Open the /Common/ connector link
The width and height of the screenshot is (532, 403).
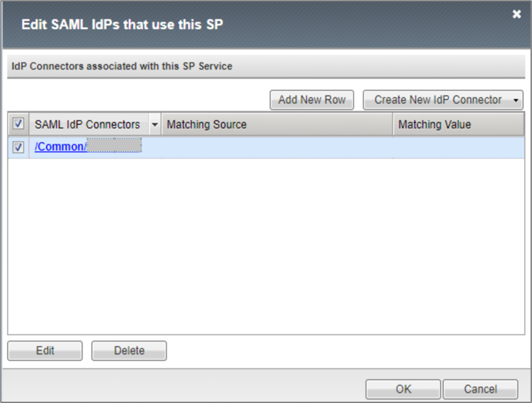pyautogui.click(x=61, y=147)
